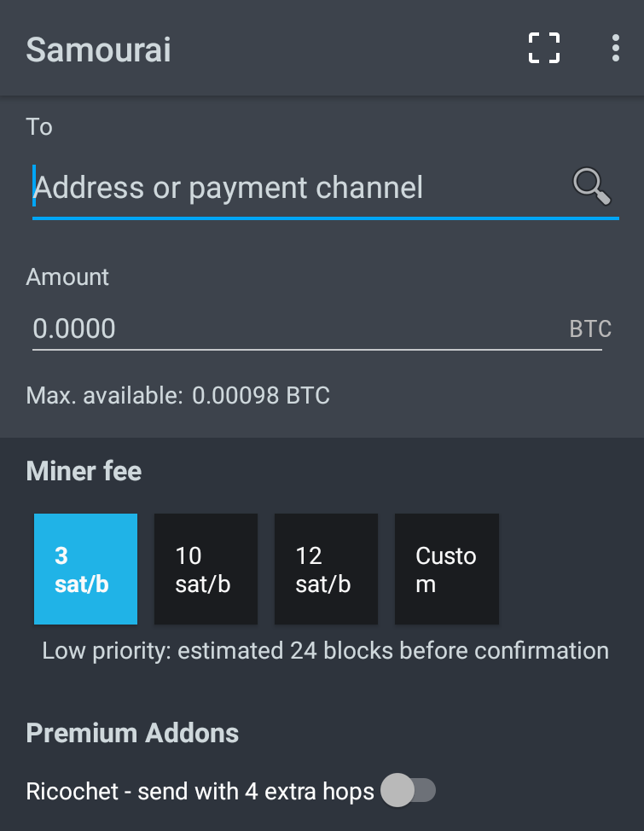The height and width of the screenshot is (831, 644).
Task: Enable the Ricochet extra hops switch
Action: tap(408, 790)
